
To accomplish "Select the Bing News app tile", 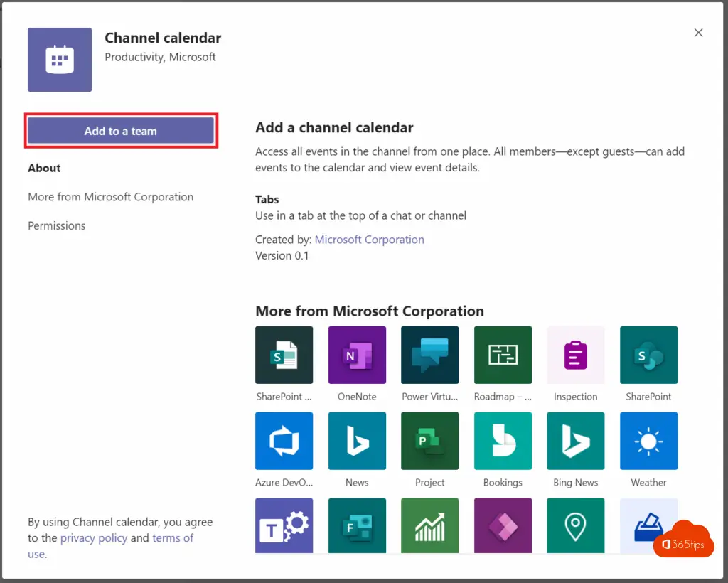I will point(575,441).
